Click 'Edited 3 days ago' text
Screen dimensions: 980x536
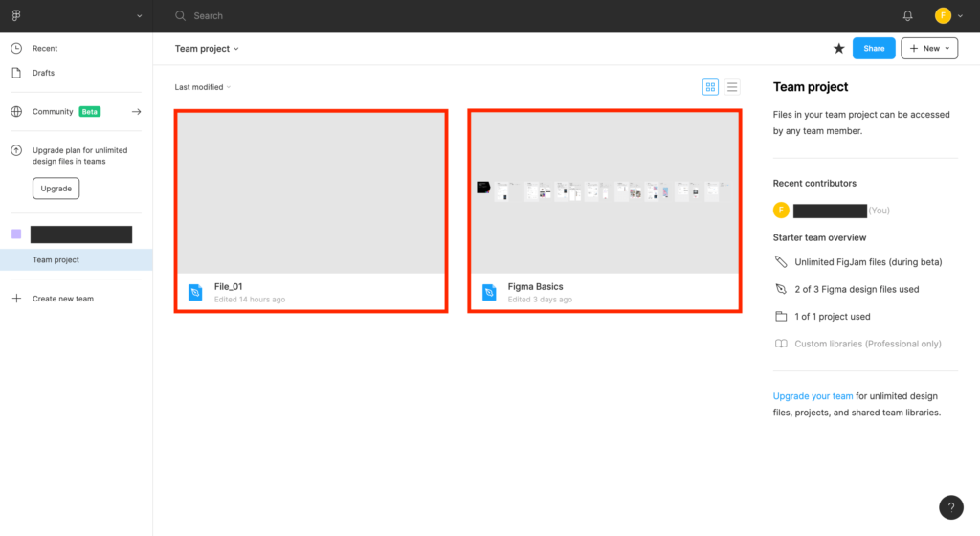(x=540, y=300)
